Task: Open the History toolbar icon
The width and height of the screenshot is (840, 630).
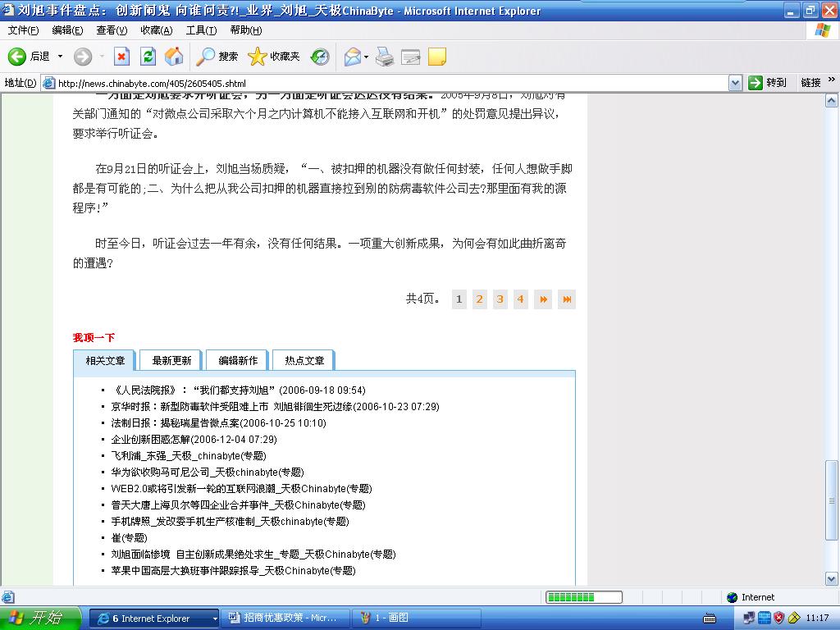Action: [321, 57]
